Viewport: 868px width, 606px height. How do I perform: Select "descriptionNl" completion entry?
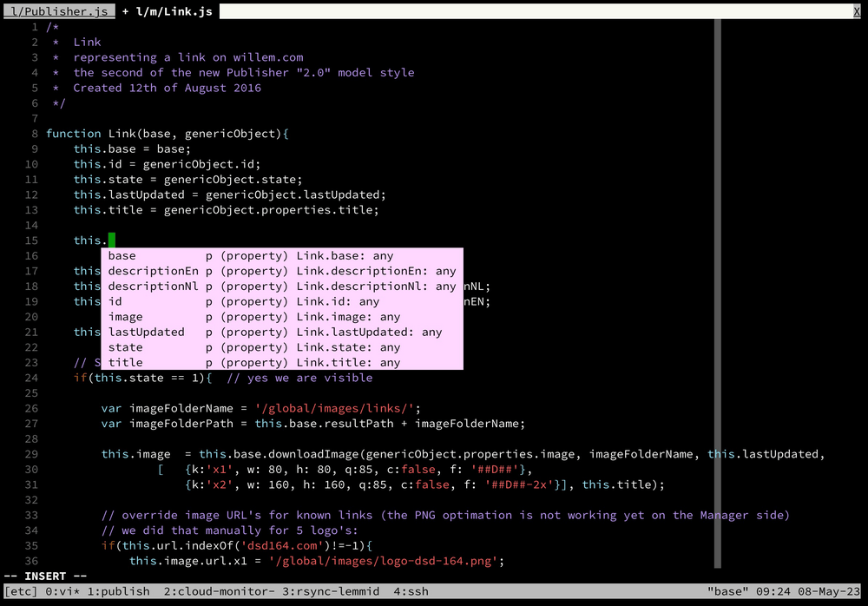click(x=153, y=286)
